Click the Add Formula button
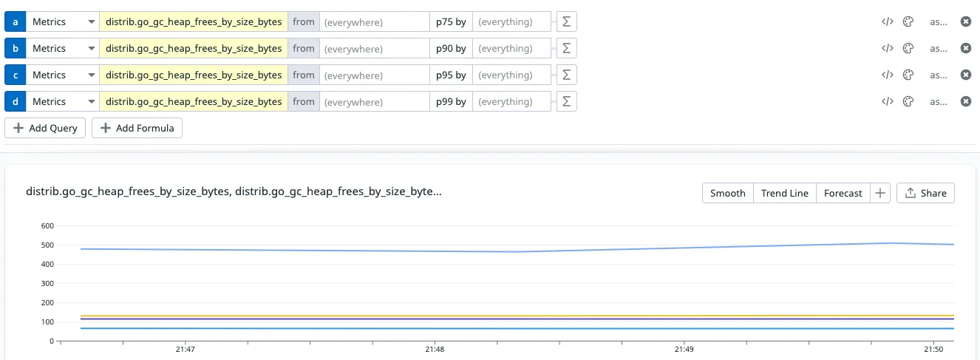980x360 pixels. (137, 129)
